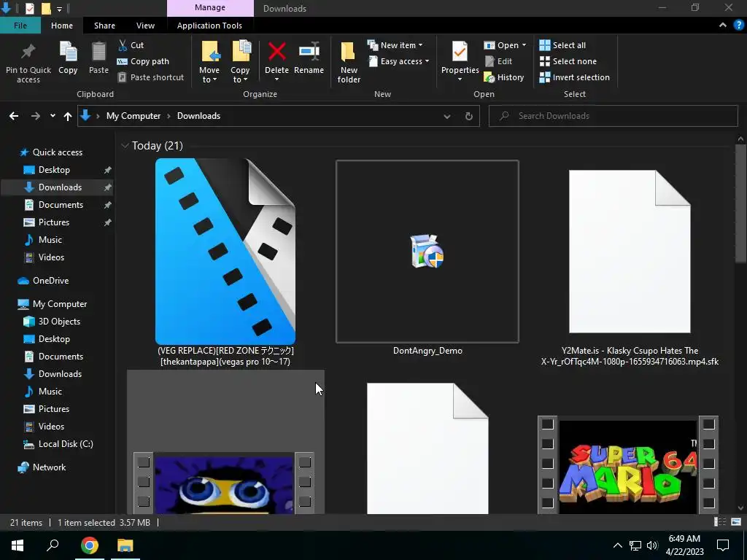Switch to large icons view in status bar

(735, 522)
